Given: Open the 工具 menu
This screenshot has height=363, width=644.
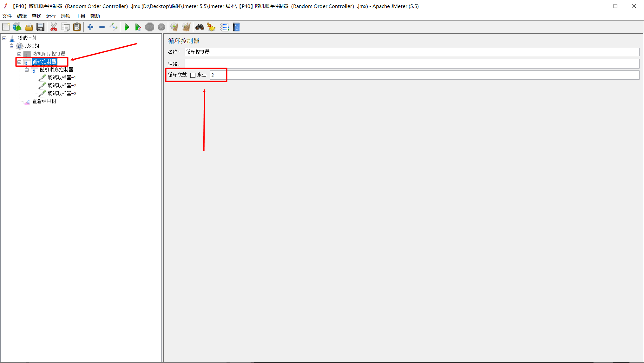Looking at the screenshot, I should pyautogui.click(x=81, y=16).
